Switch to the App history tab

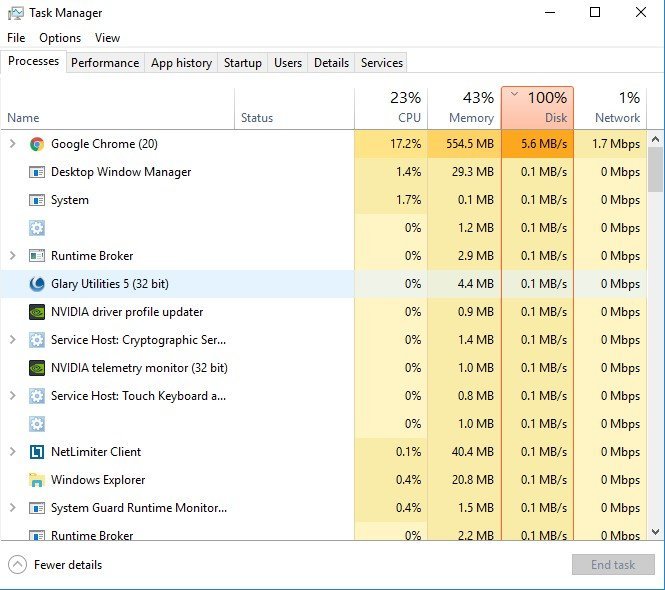(x=181, y=63)
